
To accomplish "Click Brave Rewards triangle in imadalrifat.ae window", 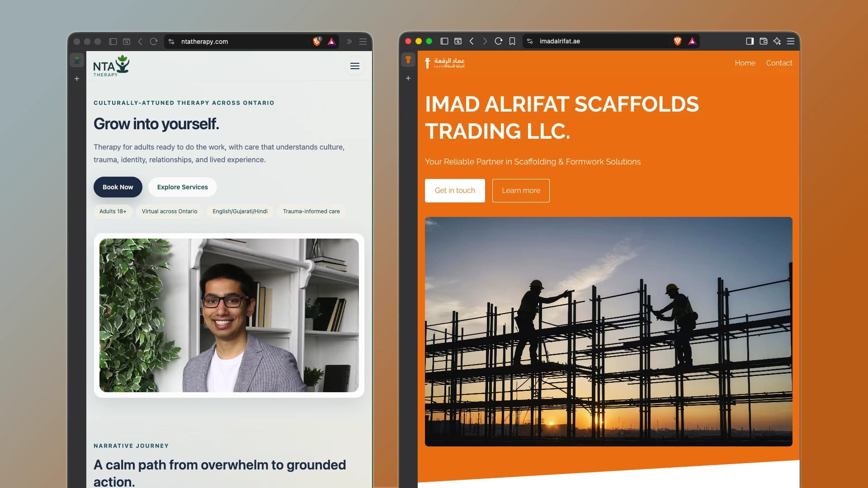I will point(692,41).
